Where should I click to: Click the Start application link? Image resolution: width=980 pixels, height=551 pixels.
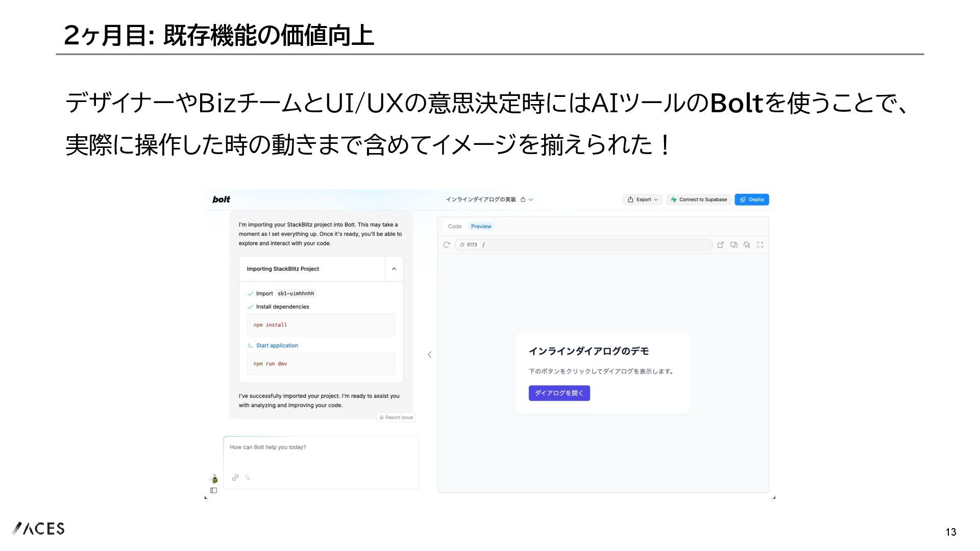click(277, 345)
